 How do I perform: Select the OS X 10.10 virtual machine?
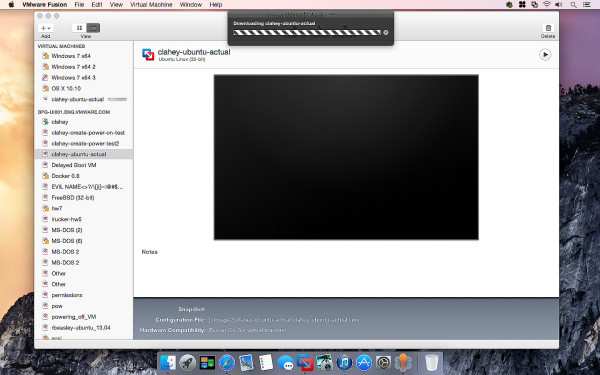point(66,88)
